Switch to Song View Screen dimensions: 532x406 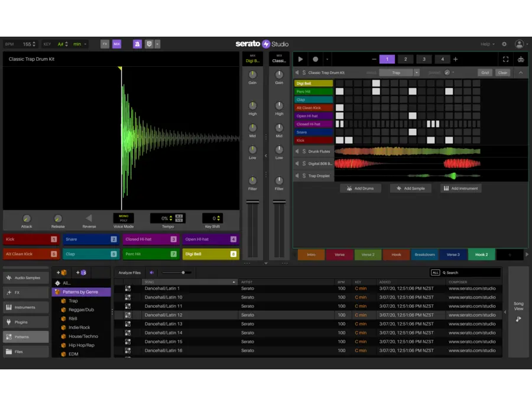coord(518,311)
